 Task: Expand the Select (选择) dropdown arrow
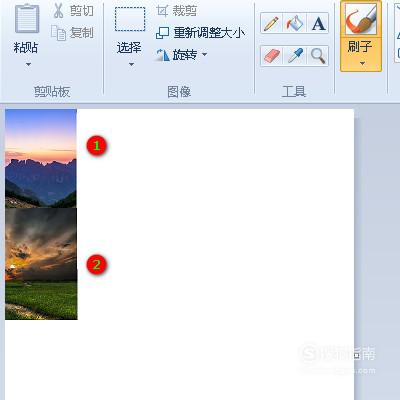coord(131,64)
